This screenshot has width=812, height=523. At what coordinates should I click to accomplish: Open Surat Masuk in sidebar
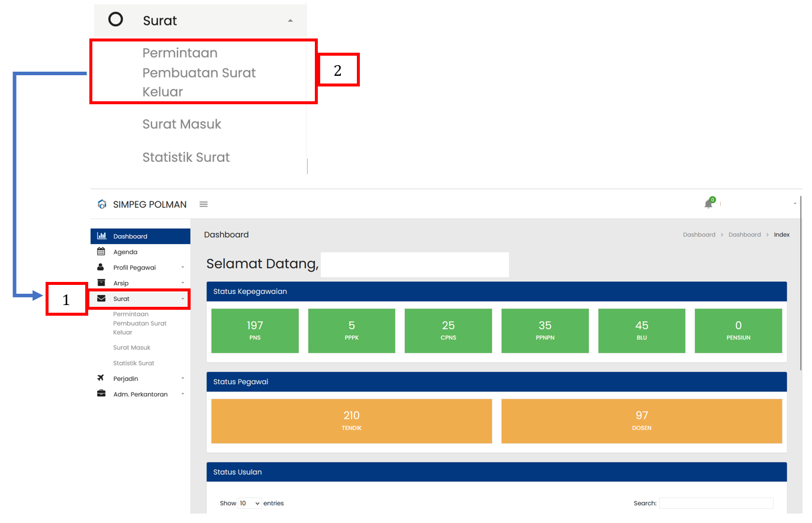point(132,348)
